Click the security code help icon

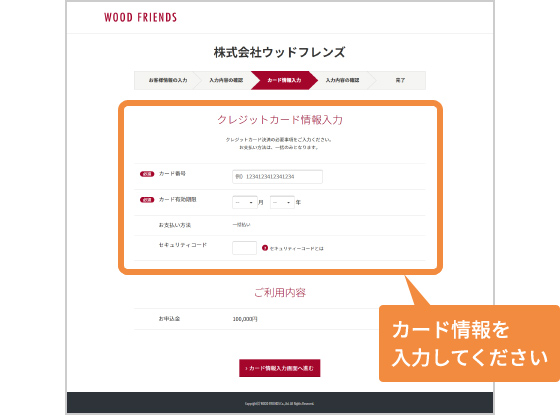coord(265,248)
